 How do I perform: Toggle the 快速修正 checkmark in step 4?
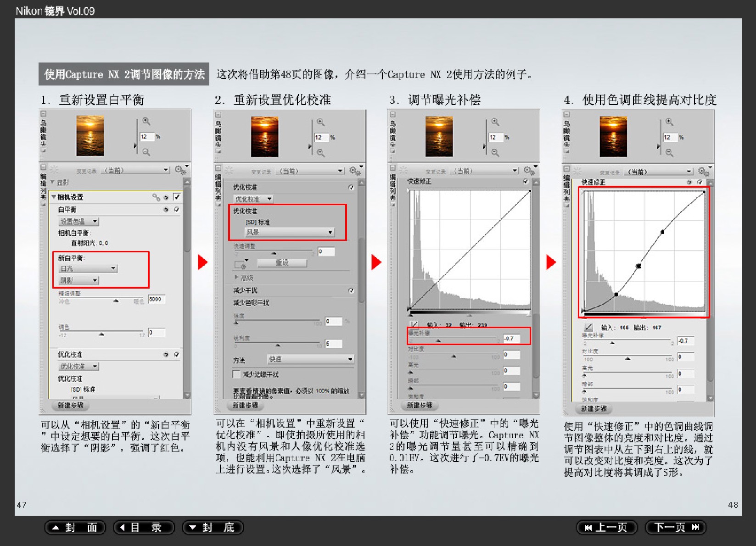click(x=700, y=182)
